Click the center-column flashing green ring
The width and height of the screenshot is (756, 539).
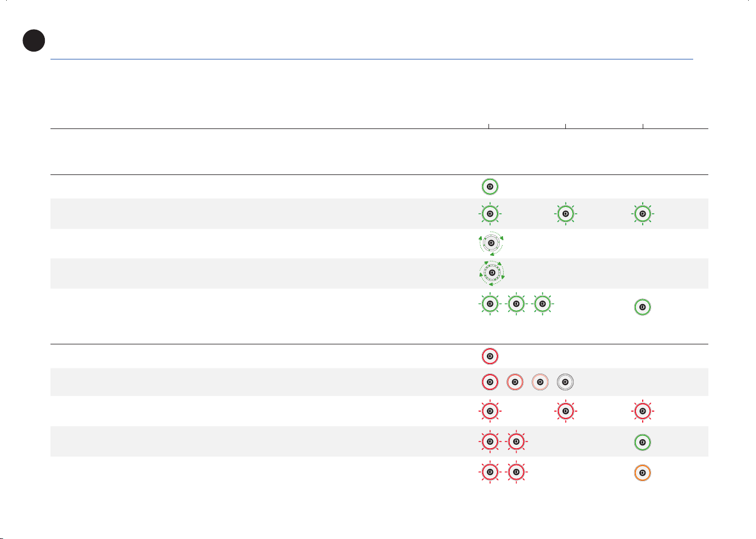click(x=565, y=214)
